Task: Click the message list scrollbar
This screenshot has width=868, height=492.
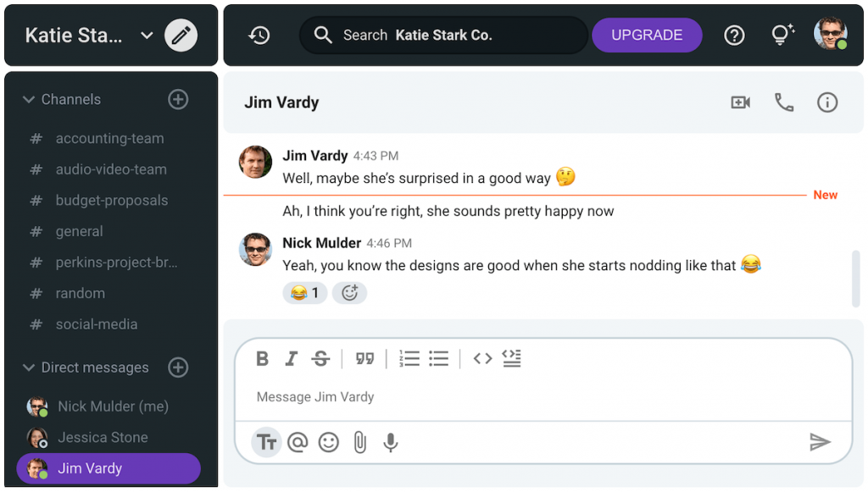Action: point(855,278)
